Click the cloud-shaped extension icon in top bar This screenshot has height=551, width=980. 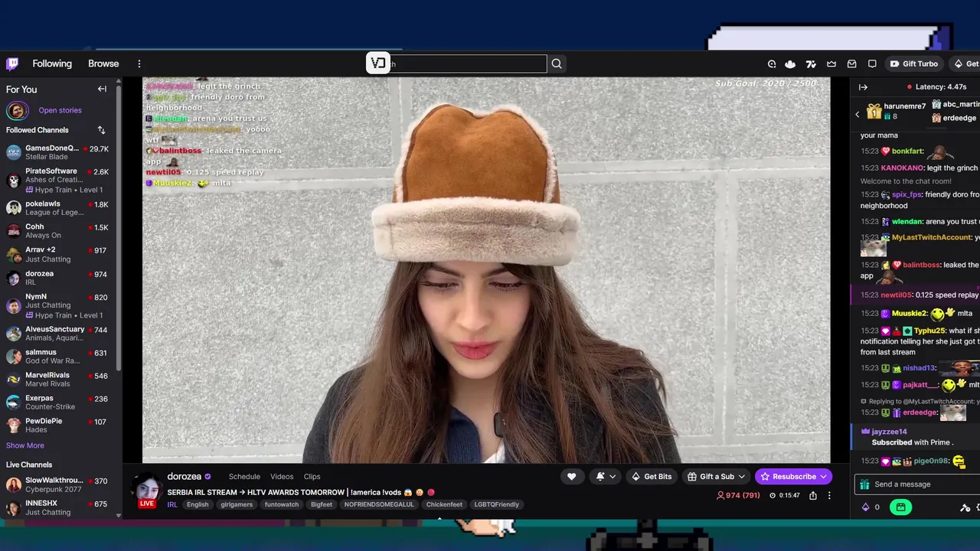[790, 64]
